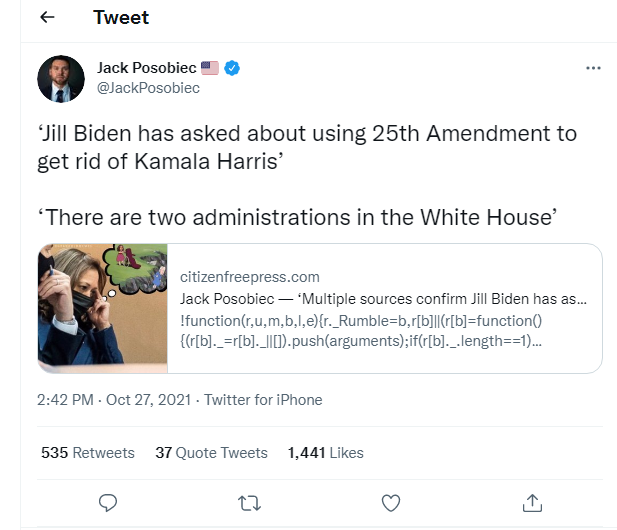Click the American flag emoji
Screen dimensions: 617x530
(210, 68)
